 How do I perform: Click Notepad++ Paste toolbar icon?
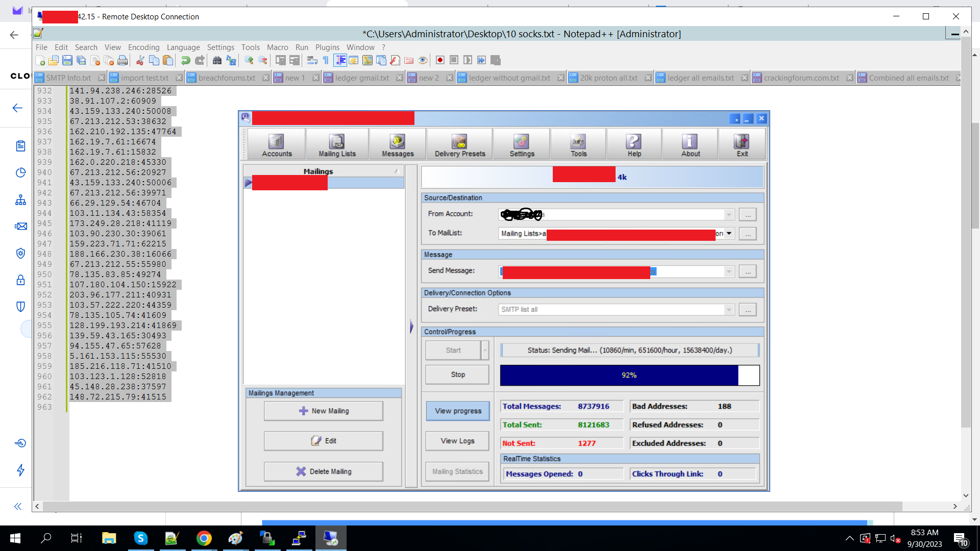(x=168, y=60)
